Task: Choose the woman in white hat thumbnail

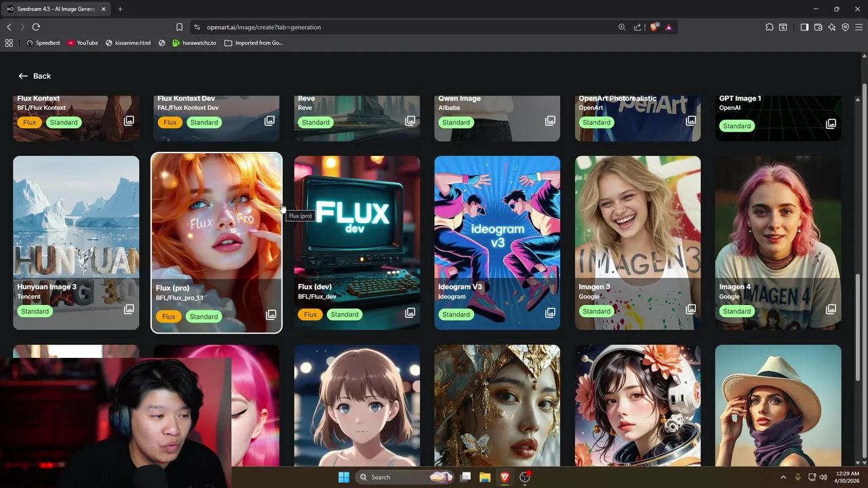Action: click(778, 405)
